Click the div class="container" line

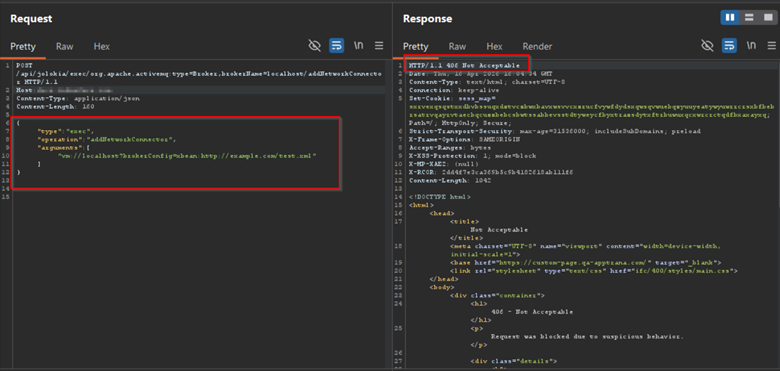pos(497,295)
